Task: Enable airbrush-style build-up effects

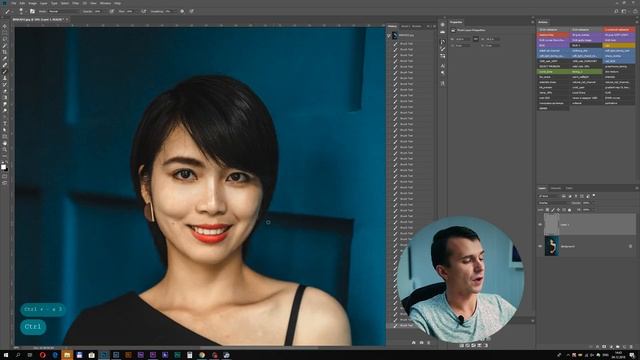Action: coord(144,11)
